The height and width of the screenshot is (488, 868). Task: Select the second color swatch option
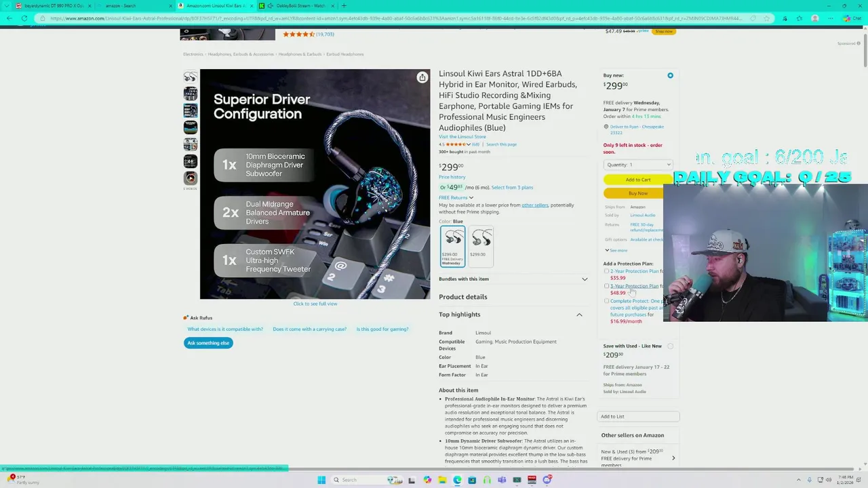[481, 246]
